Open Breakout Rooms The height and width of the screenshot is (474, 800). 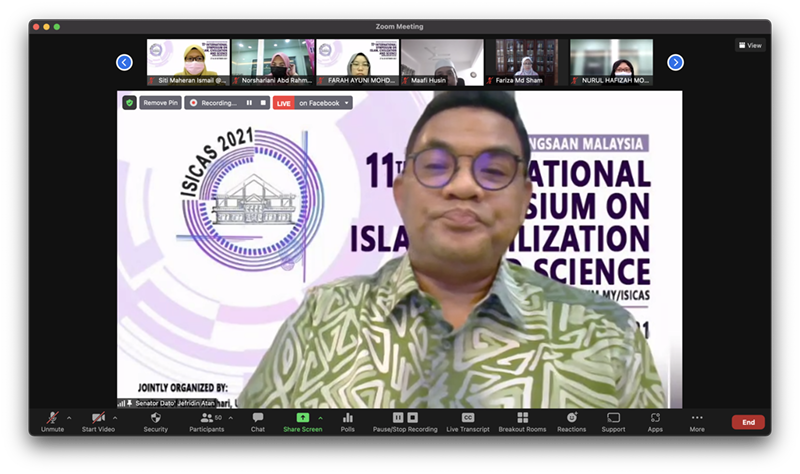522,419
